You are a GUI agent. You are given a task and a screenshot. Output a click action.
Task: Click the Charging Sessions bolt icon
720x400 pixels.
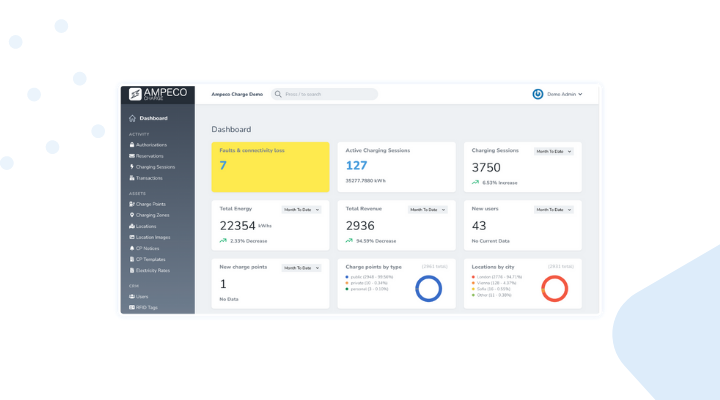[x=132, y=167]
